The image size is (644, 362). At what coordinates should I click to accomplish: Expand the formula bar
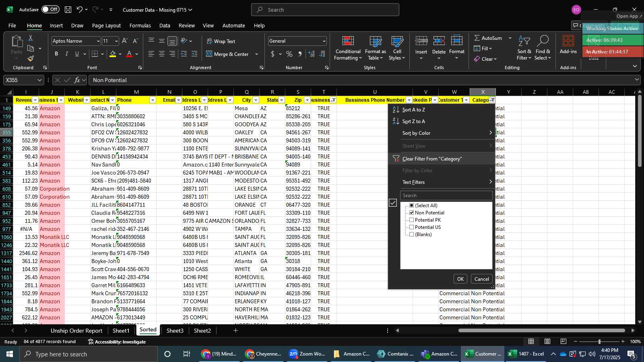pos(637,80)
